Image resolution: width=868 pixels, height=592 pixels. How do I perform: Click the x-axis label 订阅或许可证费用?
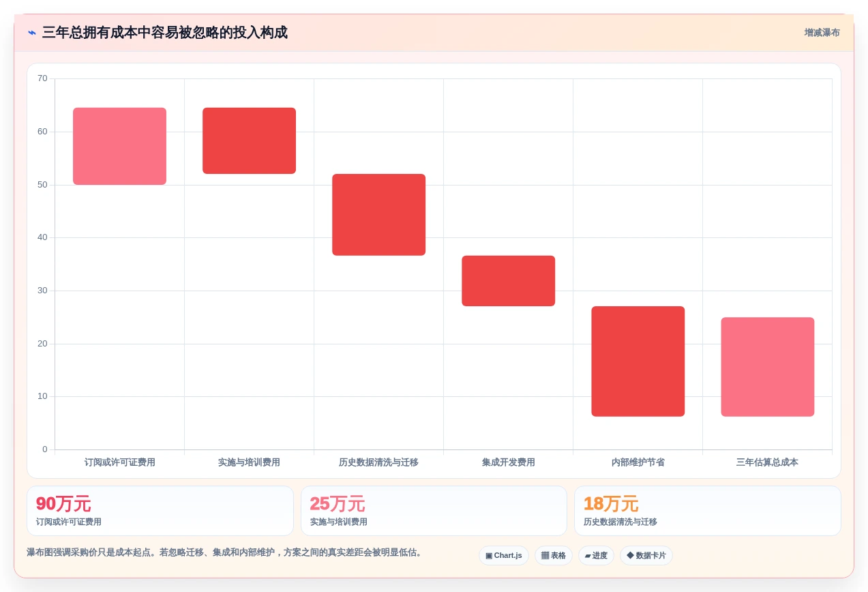point(120,462)
